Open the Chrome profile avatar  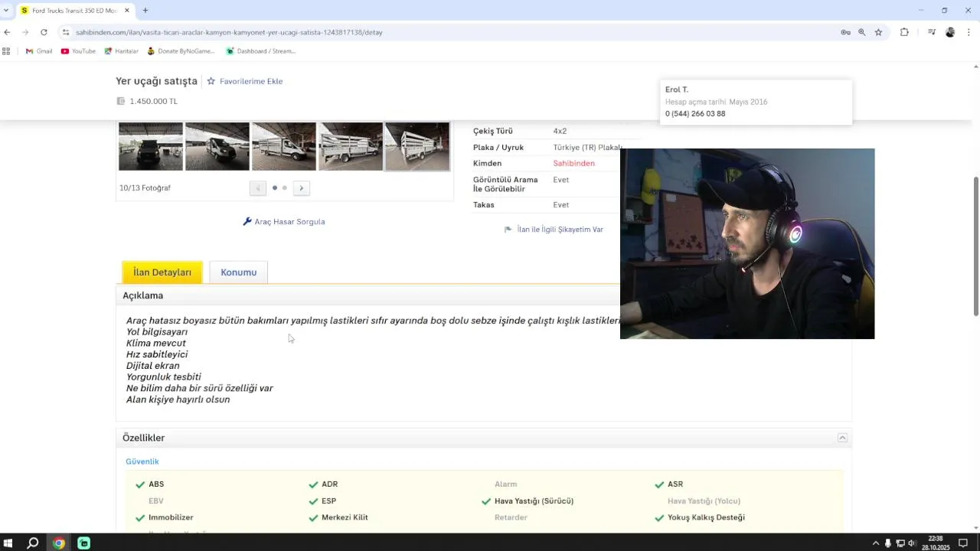950,32
